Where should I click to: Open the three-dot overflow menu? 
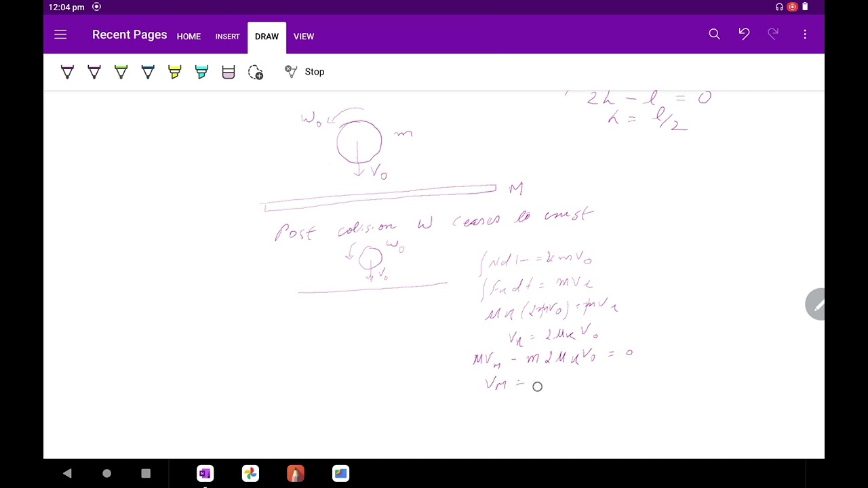click(805, 34)
